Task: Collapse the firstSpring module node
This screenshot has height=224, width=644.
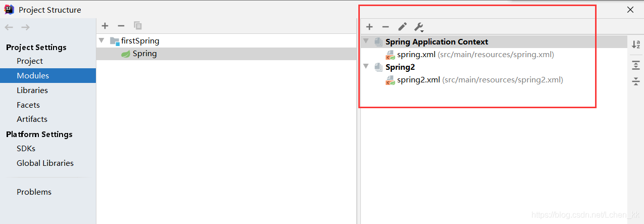Action: point(101,40)
